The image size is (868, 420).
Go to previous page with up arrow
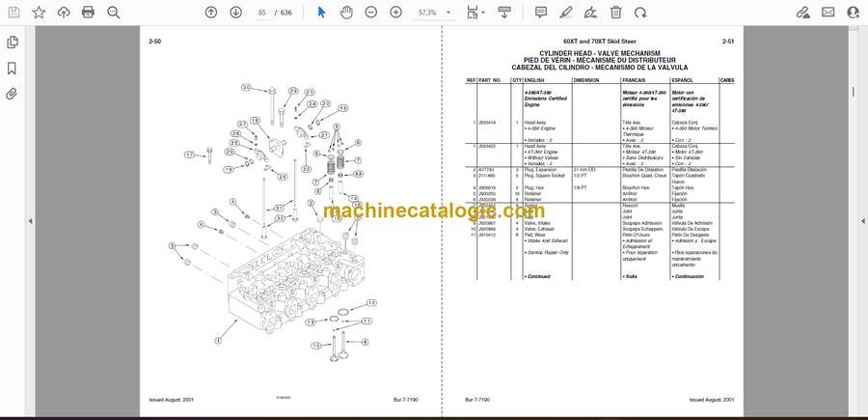tap(211, 13)
